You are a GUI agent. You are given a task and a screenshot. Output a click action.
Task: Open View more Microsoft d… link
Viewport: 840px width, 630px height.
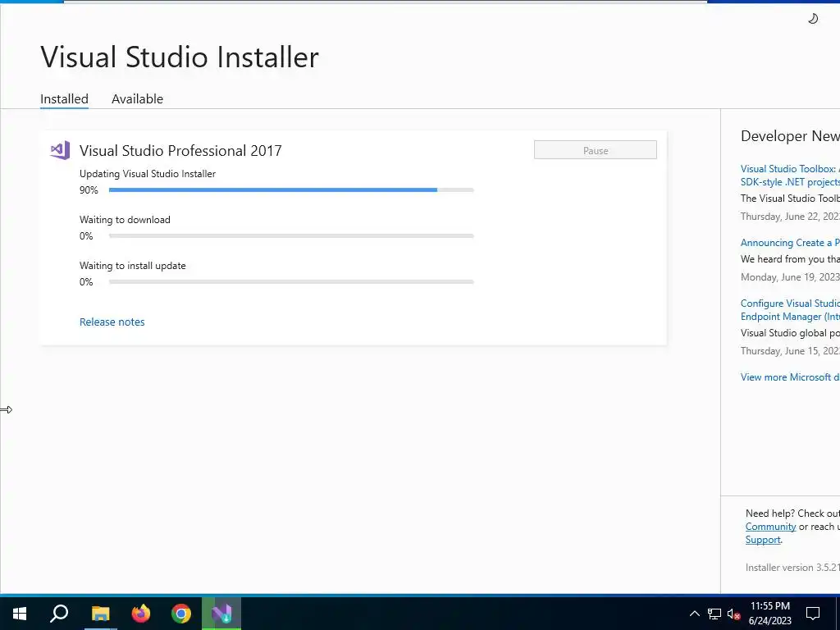point(790,377)
